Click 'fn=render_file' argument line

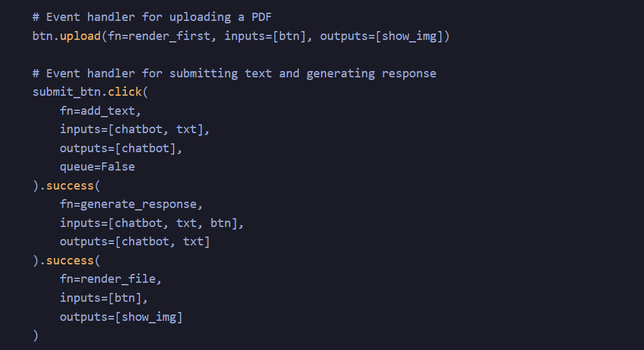pyautogui.click(x=111, y=279)
